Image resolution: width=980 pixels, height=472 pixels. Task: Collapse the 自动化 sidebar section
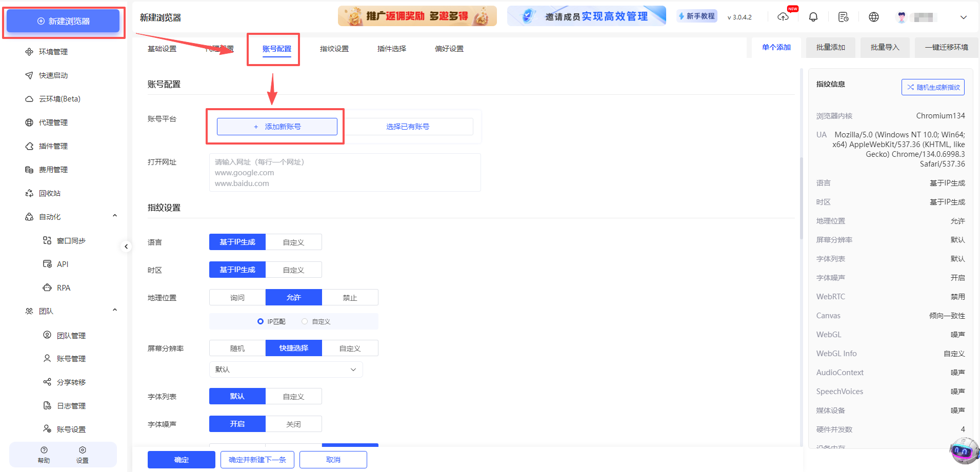tap(115, 215)
